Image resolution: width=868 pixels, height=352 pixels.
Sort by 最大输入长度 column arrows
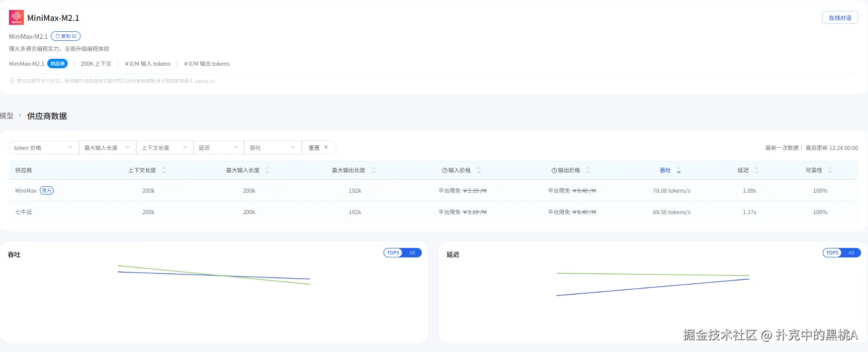(x=267, y=170)
